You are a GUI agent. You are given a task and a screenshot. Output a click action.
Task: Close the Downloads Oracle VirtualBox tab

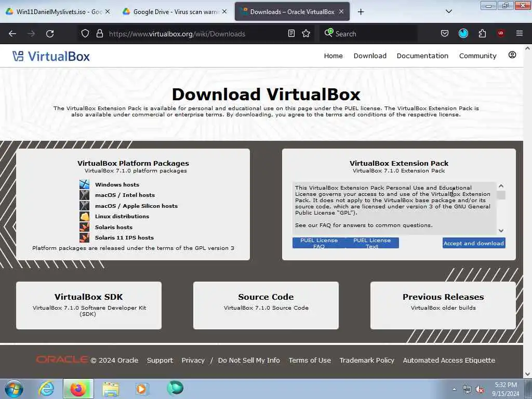click(x=341, y=11)
